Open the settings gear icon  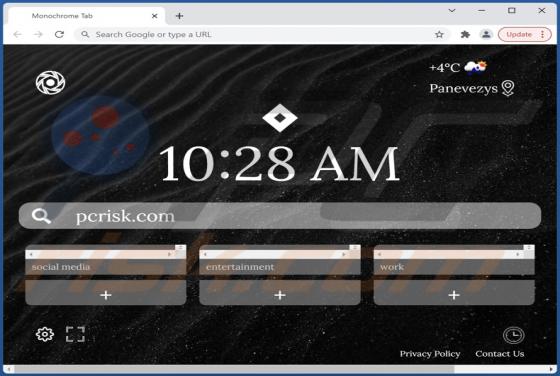[x=45, y=334]
